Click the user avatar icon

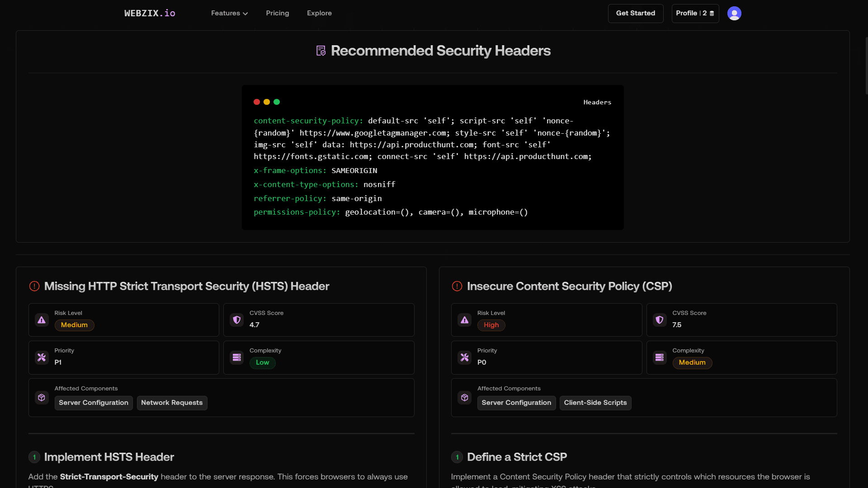click(734, 13)
